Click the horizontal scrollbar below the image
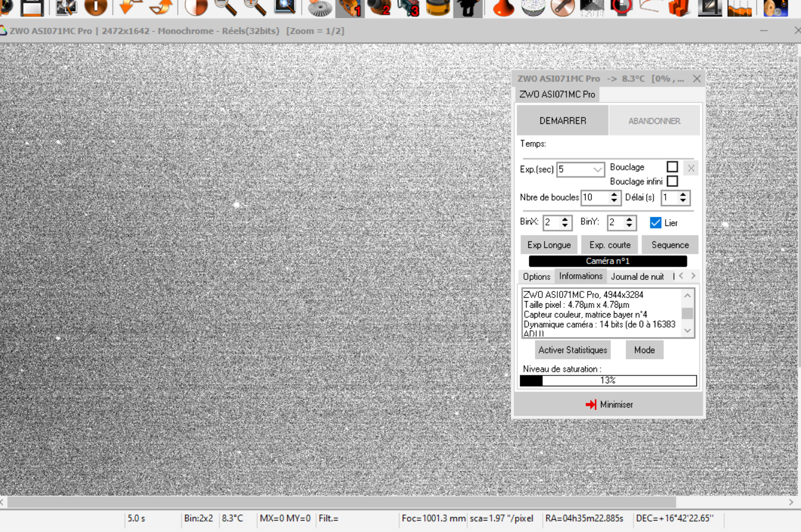The height and width of the screenshot is (532, 801). pyautogui.click(x=341, y=502)
